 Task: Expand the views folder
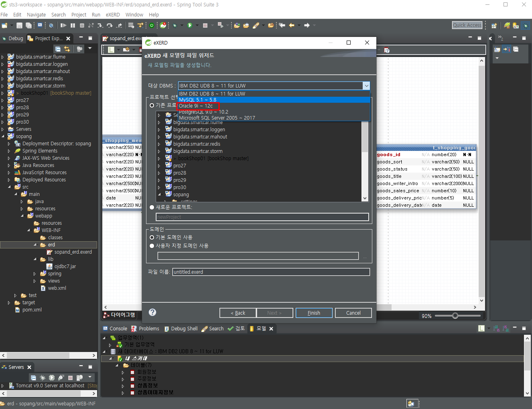pyautogui.click(x=35, y=281)
